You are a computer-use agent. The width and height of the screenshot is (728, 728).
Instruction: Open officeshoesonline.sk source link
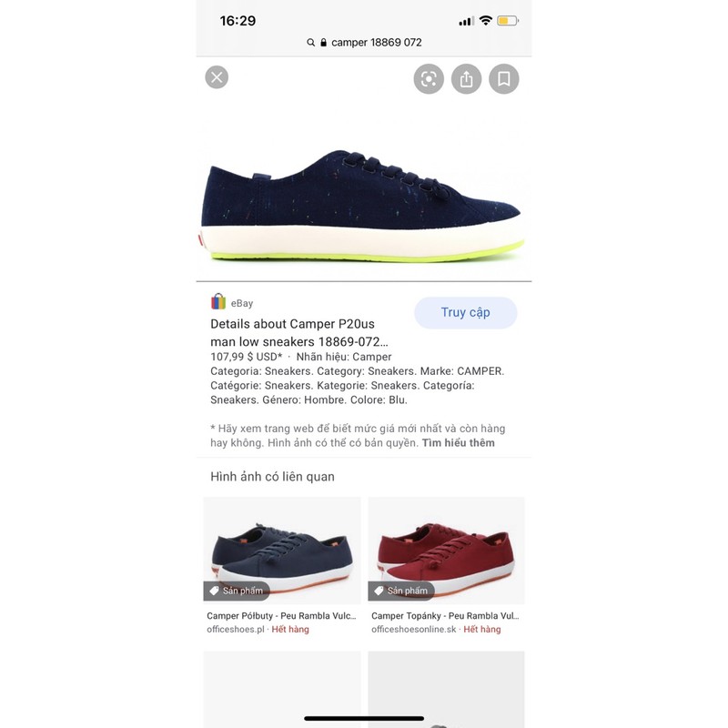tap(414, 630)
